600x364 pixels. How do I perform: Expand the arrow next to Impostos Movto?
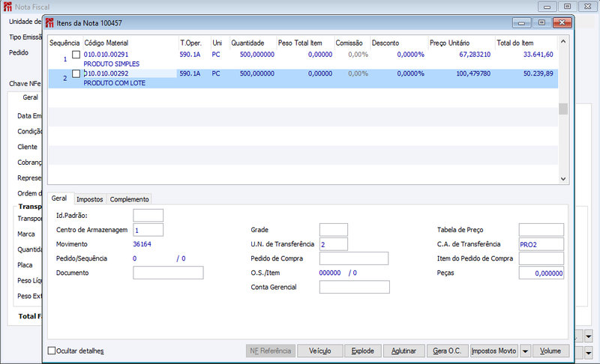click(525, 351)
